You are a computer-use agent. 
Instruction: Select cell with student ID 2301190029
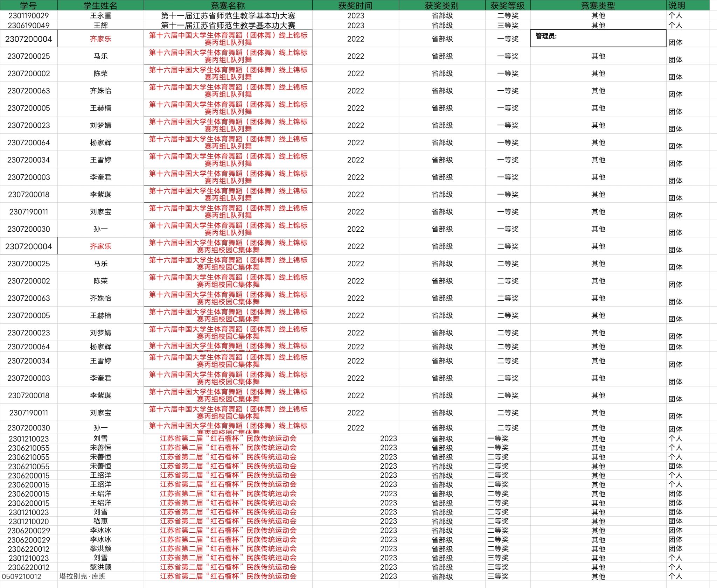point(28,15)
